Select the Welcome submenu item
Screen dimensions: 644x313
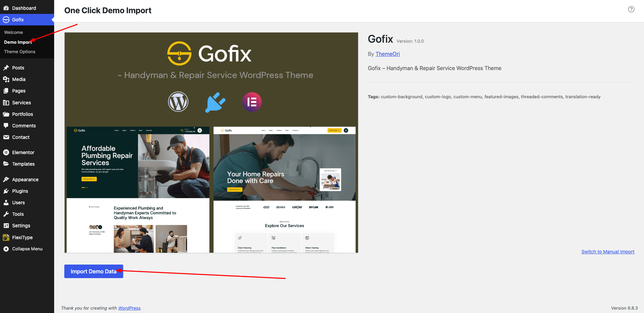(x=14, y=33)
